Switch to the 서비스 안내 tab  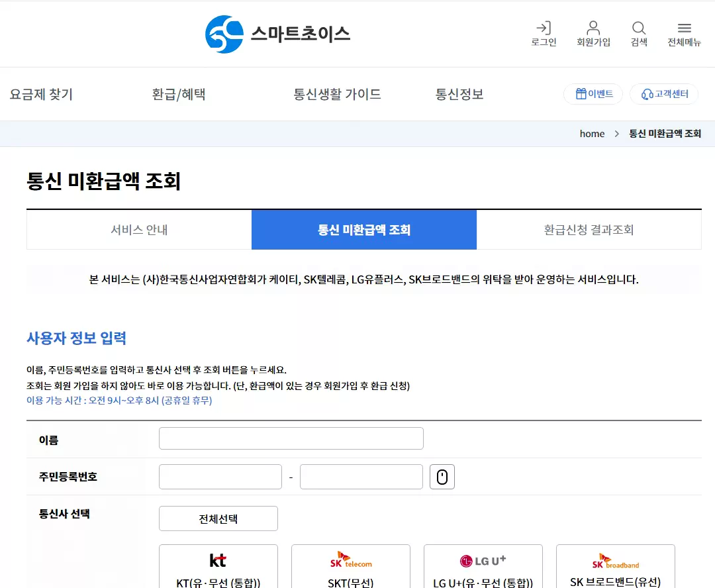click(138, 229)
